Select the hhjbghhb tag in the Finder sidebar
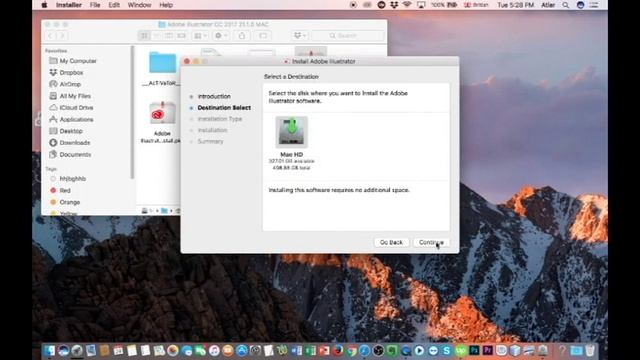Image resolution: width=640 pixels, height=360 pixels. click(72, 179)
